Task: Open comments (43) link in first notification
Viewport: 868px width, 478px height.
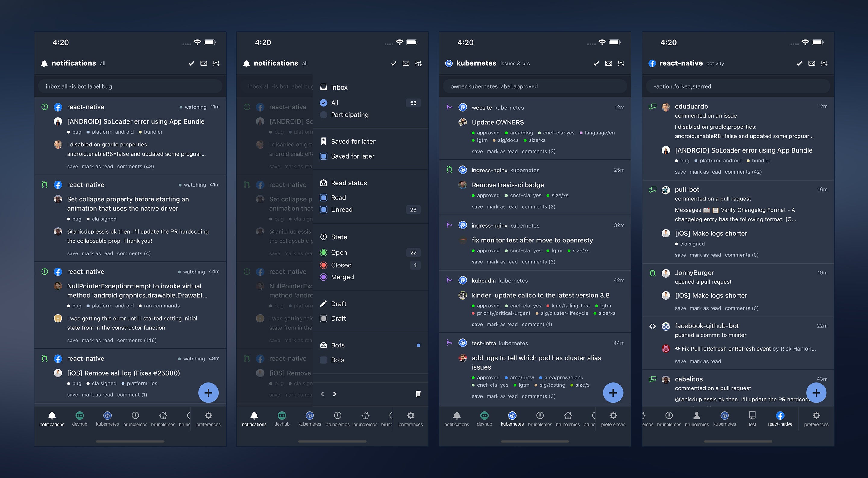Action: click(135, 166)
